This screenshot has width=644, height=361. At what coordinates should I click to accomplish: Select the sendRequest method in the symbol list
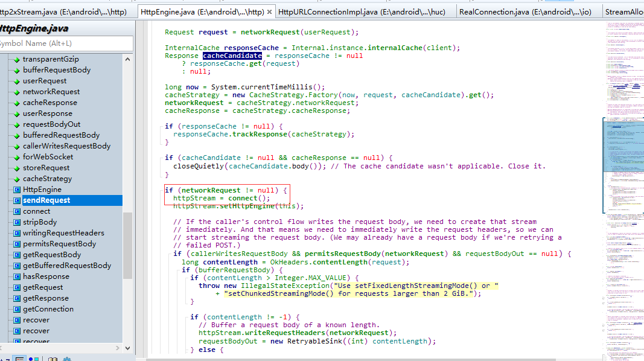(46, 200)
